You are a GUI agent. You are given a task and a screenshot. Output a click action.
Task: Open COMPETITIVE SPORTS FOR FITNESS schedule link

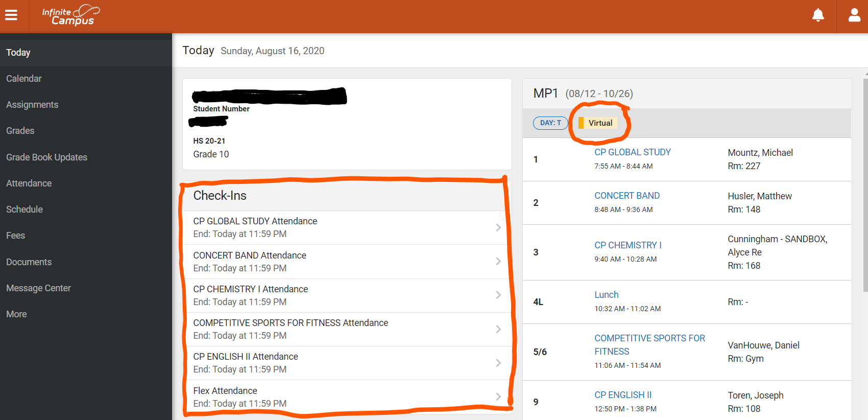649,345
